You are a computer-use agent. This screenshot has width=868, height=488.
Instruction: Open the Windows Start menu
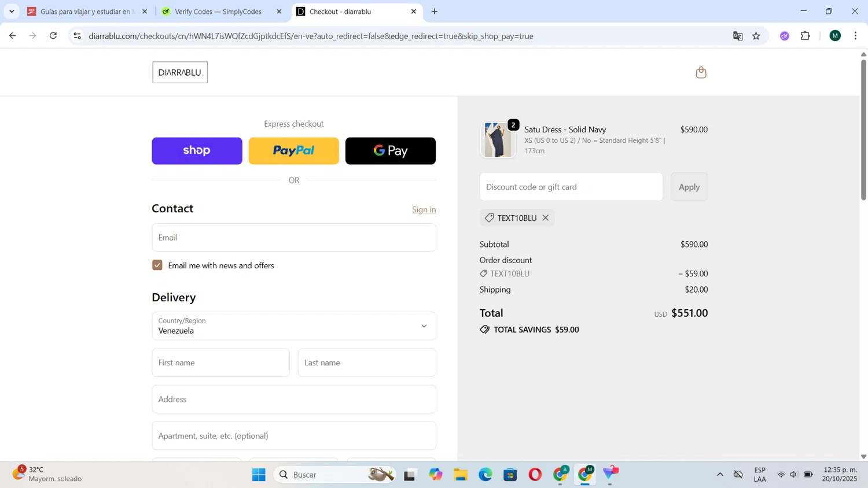[x=259, y=475]
